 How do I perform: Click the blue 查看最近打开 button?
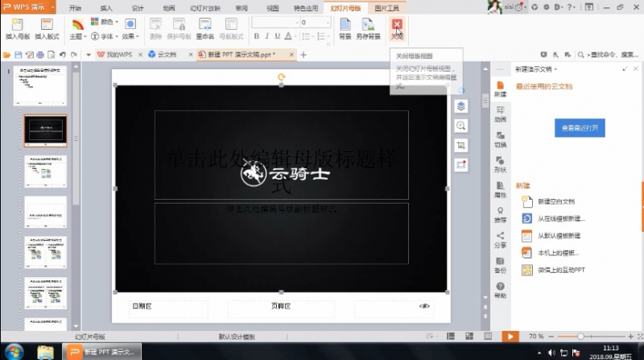point(580,128)
